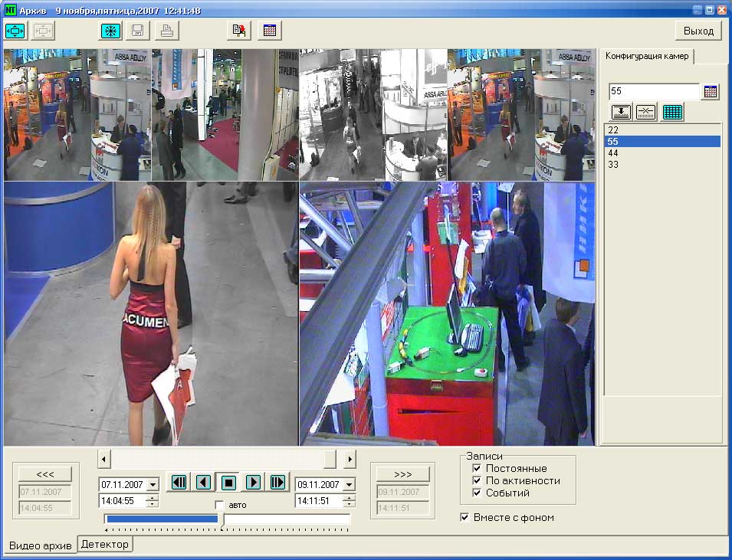Click the Выход exit button

click(x=698, y=31)
